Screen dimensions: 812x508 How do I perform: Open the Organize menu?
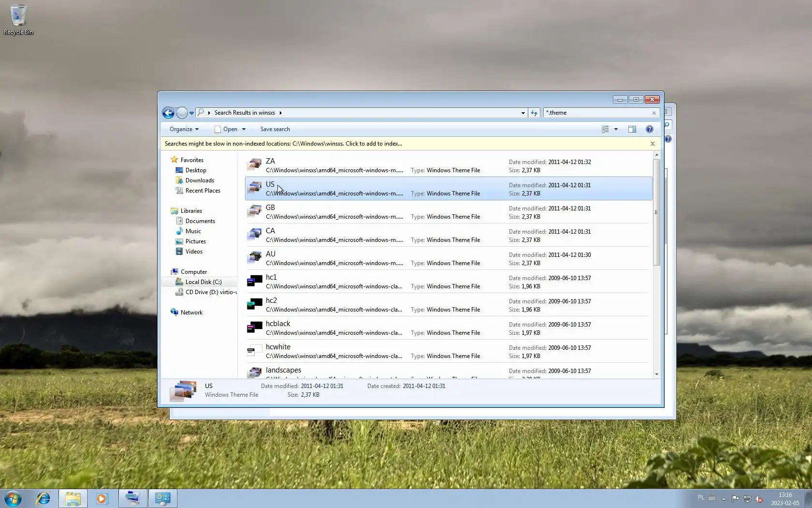[x=184, y=129]
